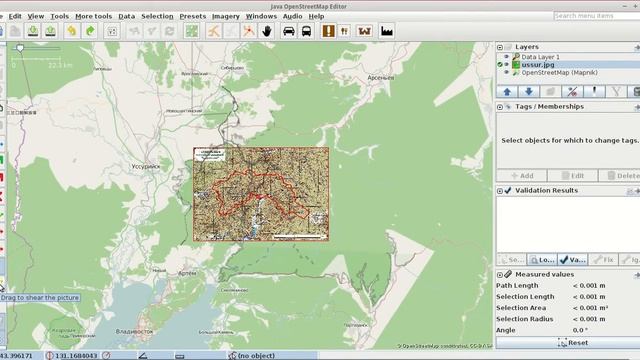This screenshot has width=640, height=360.
Task: Click the Lookup button labeled Lo...
Action: coord(542,260)
